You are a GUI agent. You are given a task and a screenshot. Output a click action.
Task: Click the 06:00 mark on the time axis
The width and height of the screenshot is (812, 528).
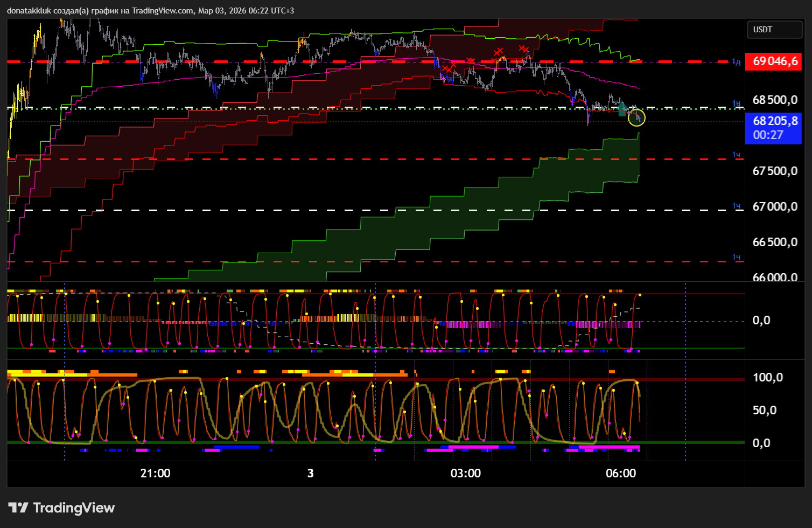tap(620, 474)
